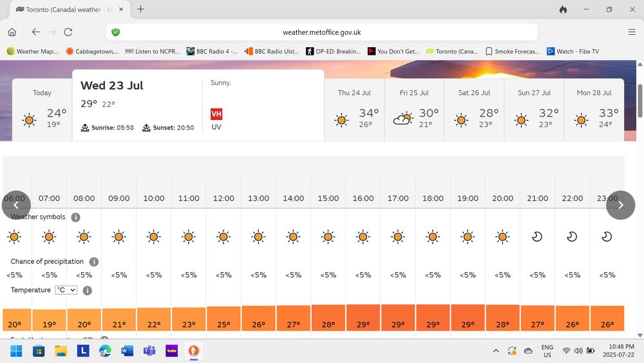Select the Mon 28 Jul forecast tab
This screenshot has height=363, width=644.
[594, 110]
